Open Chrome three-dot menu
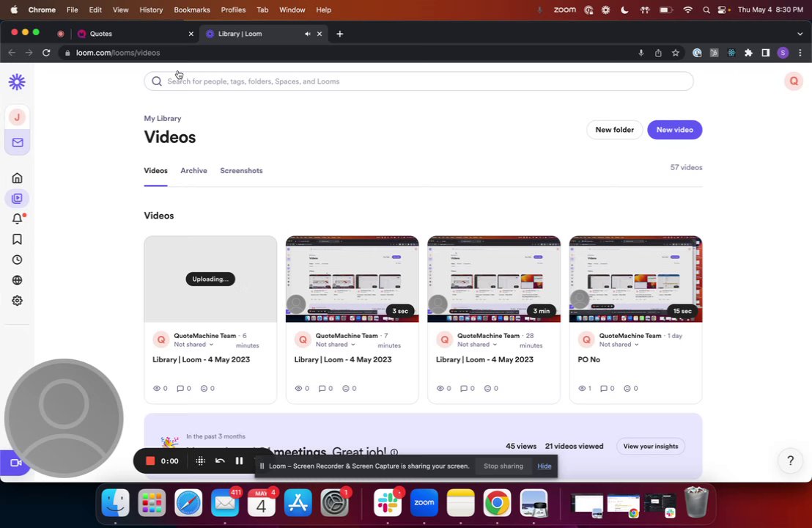Image resolution: width=812 pixels, height=528 pixels. pos(800,53)
